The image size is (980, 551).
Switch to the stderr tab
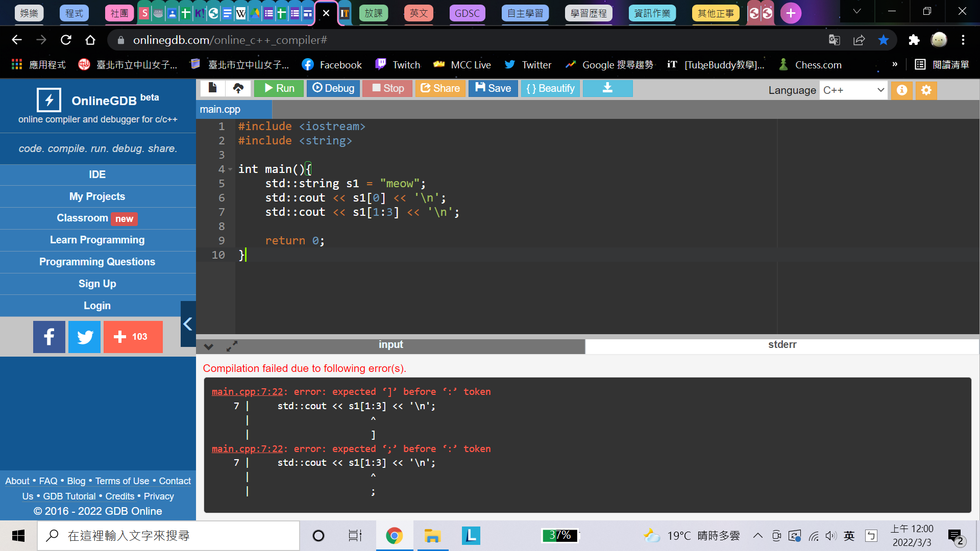click(782, 345)
